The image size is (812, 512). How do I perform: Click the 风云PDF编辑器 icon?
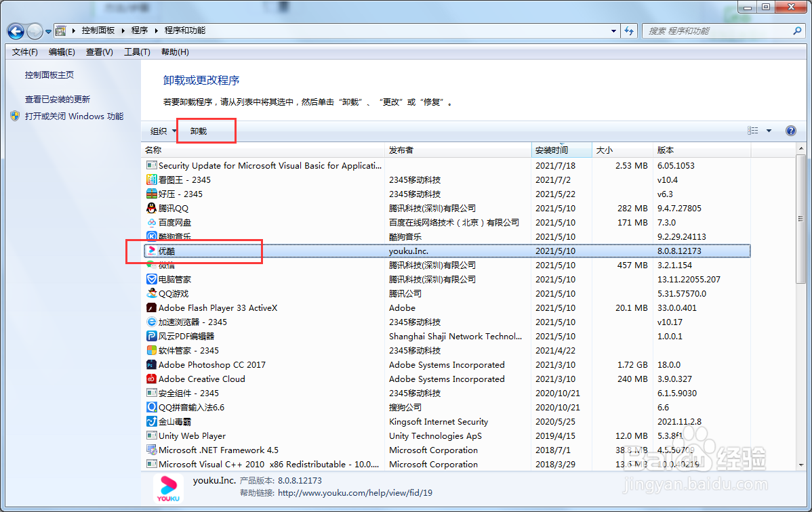(151, 337)
